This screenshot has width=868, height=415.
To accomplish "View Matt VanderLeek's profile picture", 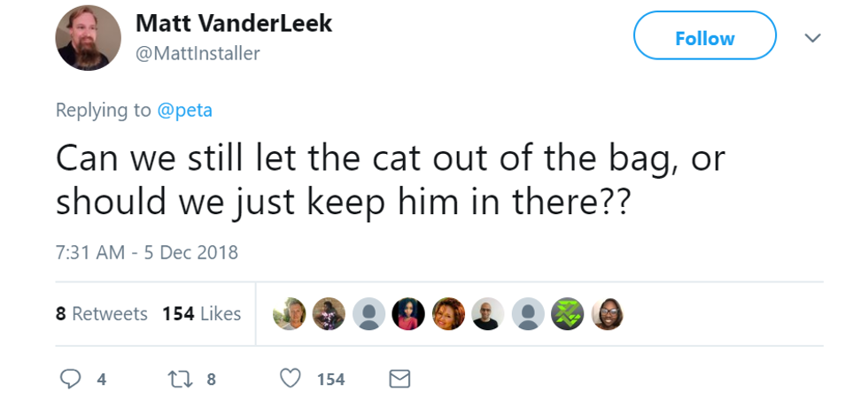I will click(88, 38).
